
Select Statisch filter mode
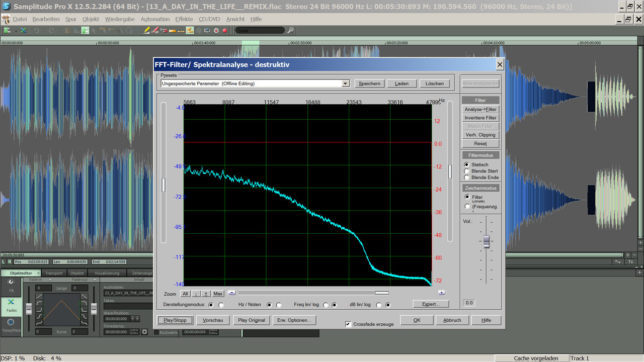466,164
